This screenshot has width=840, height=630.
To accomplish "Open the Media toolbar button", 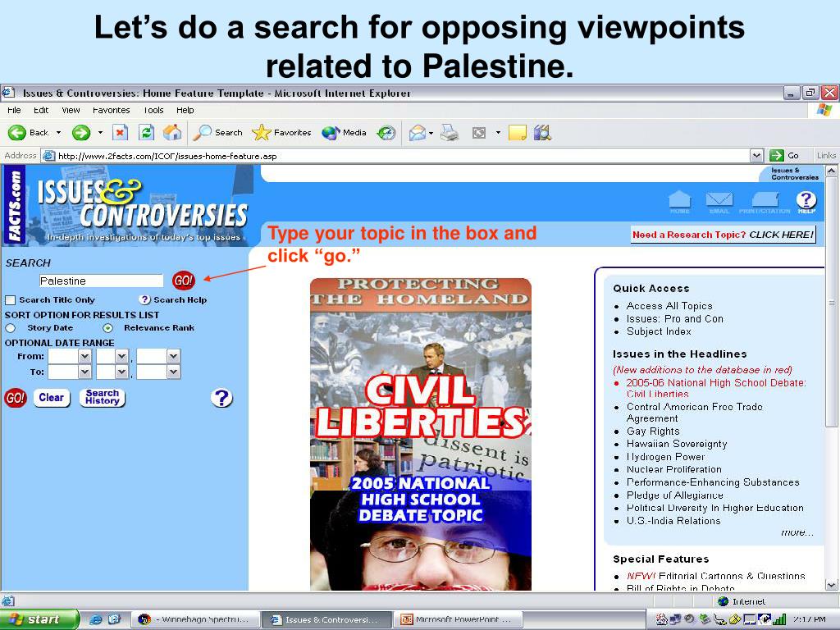I will click(344, 132).
